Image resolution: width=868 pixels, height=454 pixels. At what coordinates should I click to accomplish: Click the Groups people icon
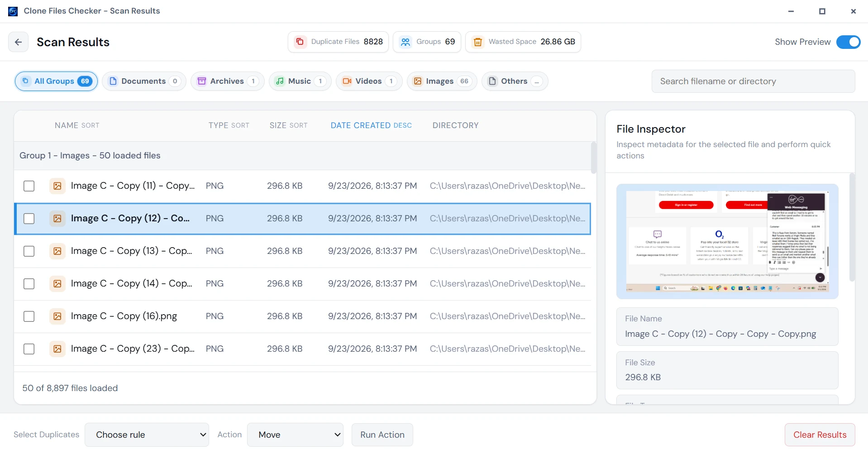(x=405, y=42)
